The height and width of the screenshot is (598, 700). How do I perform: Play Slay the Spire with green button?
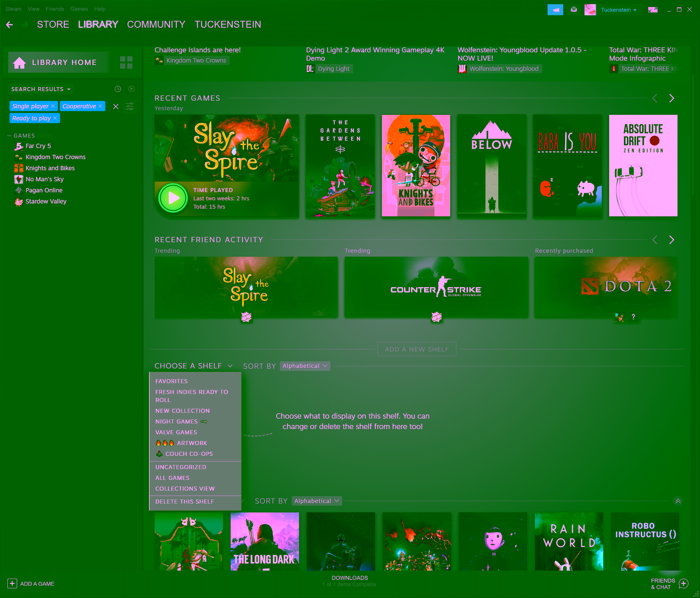pyautogui.click(x=173, y=198)
